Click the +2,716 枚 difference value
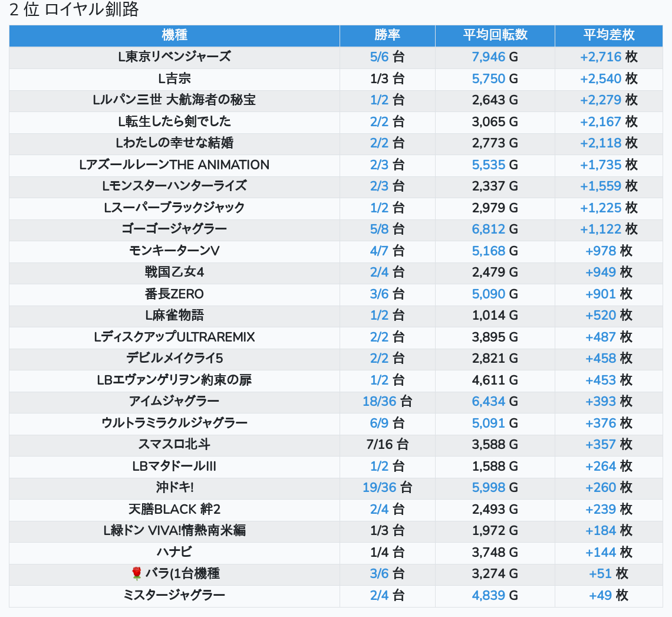This screenshot has width=672, height=617. (x=608, y=57)
